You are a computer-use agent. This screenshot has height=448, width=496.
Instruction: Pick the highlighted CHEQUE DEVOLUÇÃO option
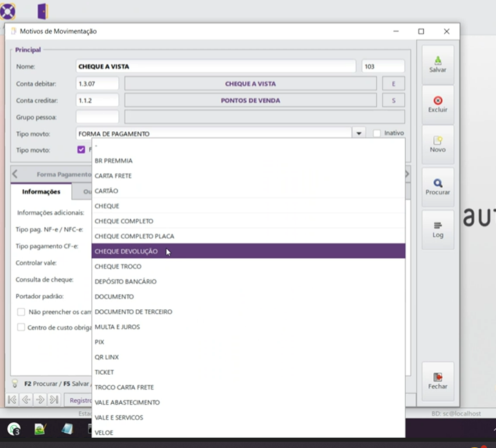click(x=248, y=251)
